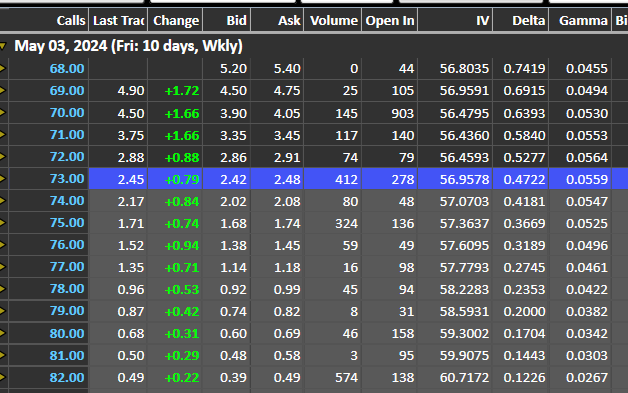The width and height of the screenshot is (628, 393).
Task: Click the 145 volume cell
Action: (346, 113)
